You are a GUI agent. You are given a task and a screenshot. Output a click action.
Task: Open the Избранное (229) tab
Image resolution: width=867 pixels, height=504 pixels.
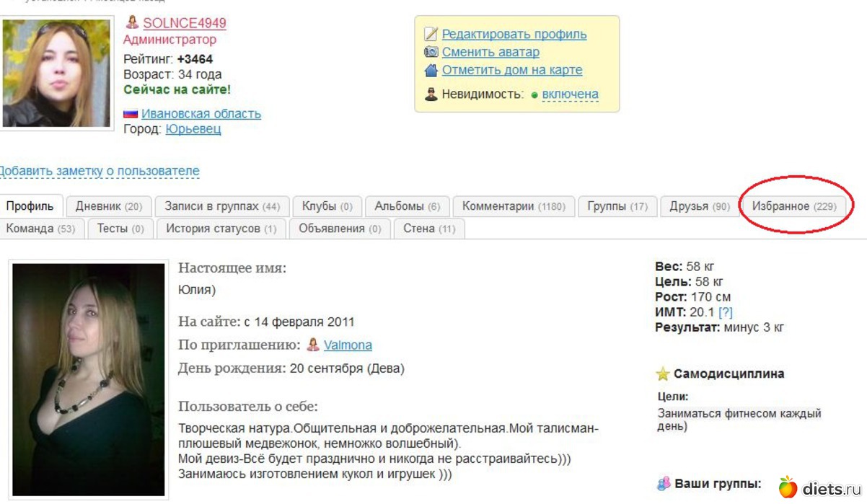tap(793, 206)
